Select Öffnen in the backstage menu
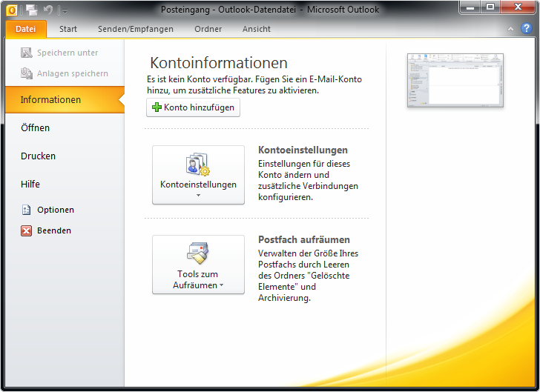The height and width of the screenshot is (392, 540). point(36,127)
